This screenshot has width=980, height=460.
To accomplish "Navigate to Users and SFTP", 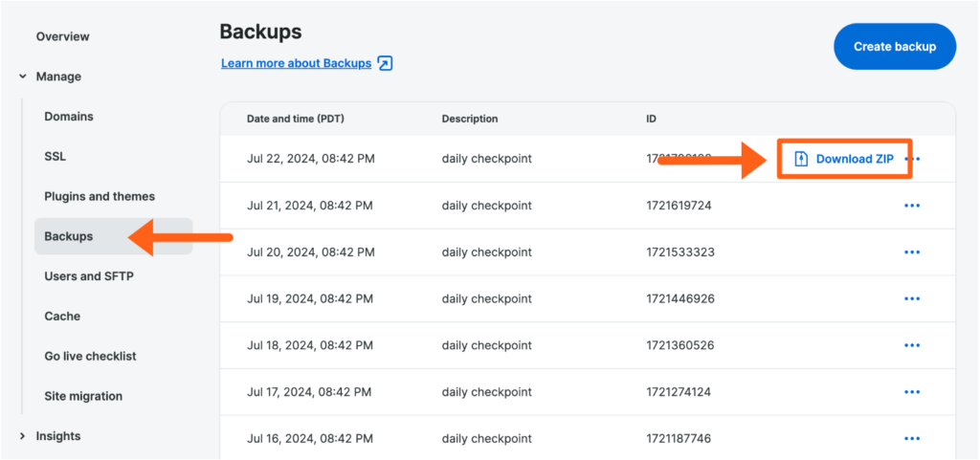I will click(x=88, y=276).
